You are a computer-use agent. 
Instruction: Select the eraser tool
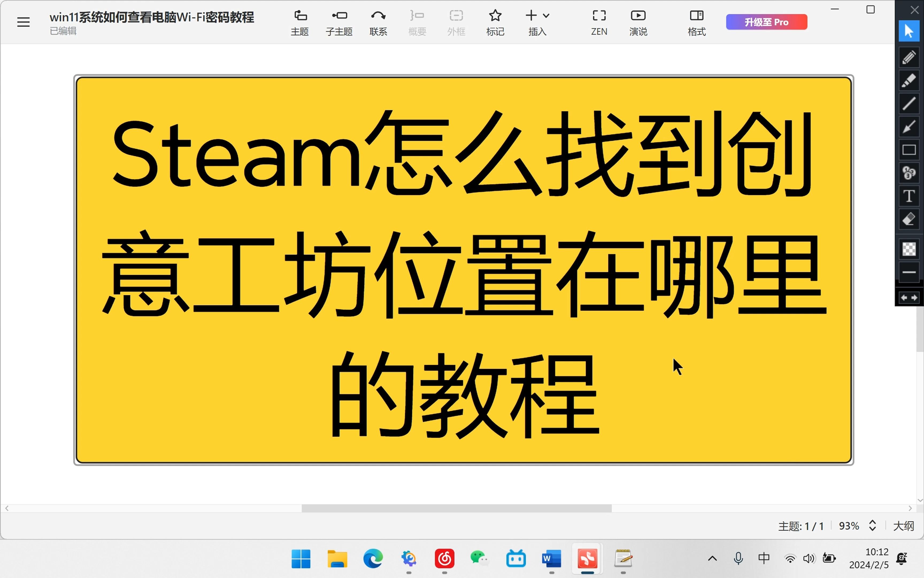909,219
